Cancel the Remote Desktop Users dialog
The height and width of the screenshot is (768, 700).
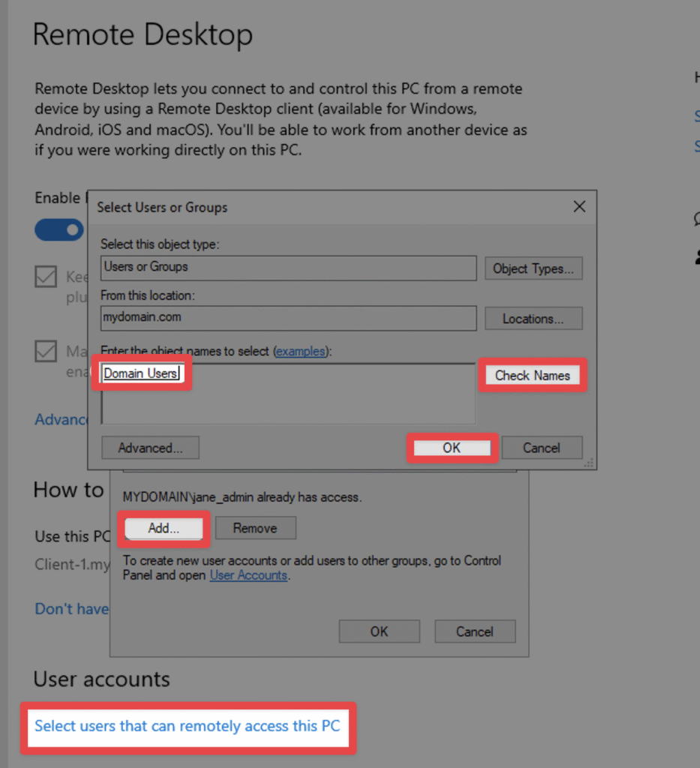coord(475,631)
